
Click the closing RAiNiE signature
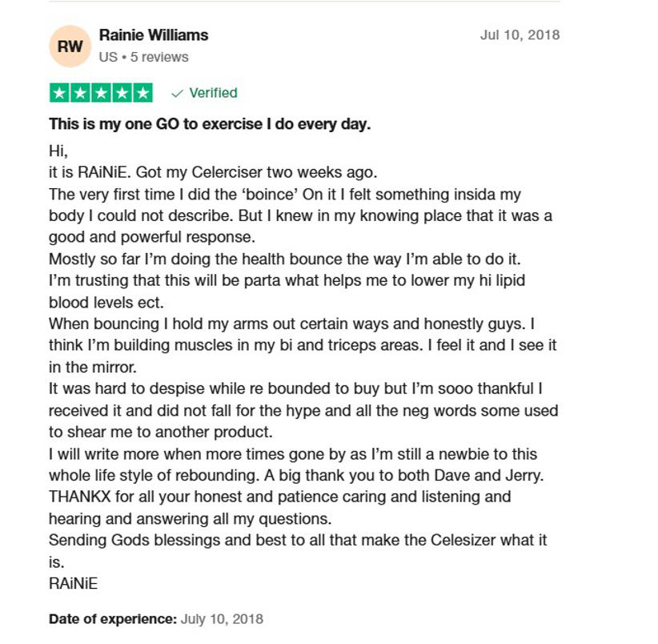point(74,583)
